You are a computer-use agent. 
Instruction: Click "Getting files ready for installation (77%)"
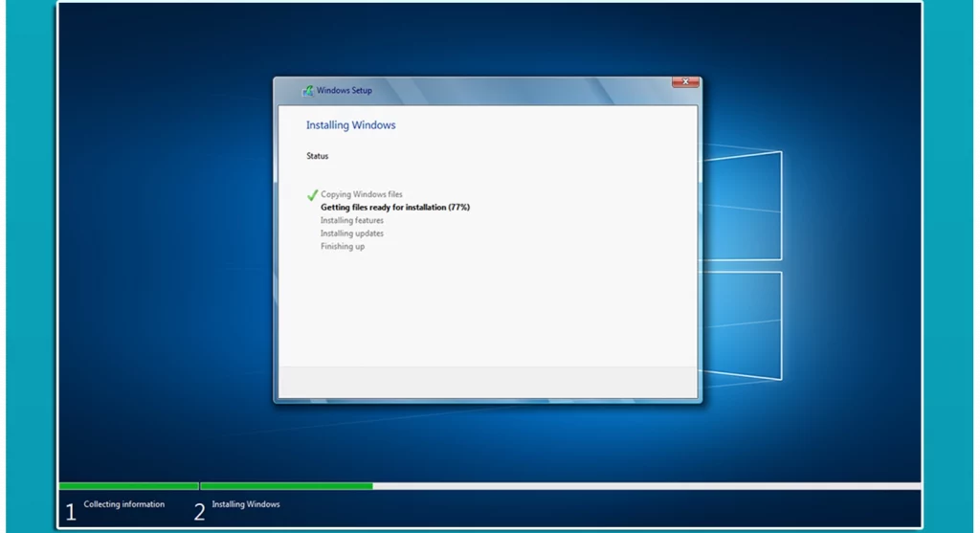(394, 208)
